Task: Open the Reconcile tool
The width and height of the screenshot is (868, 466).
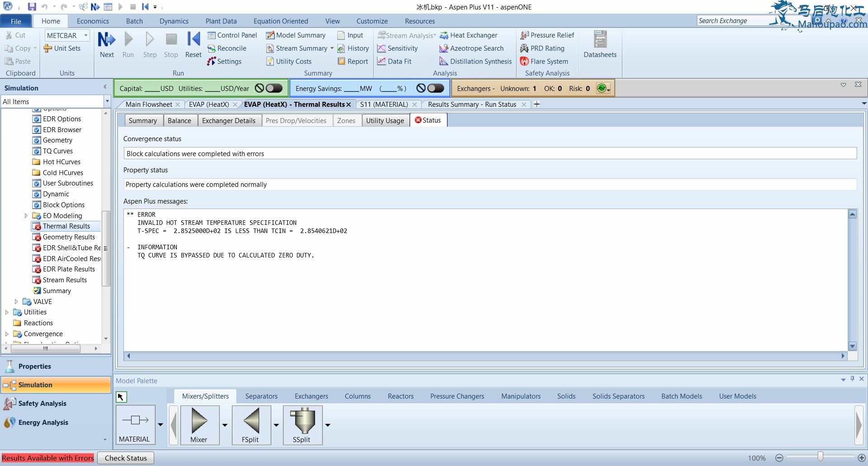Action: (x=227, y=48)
